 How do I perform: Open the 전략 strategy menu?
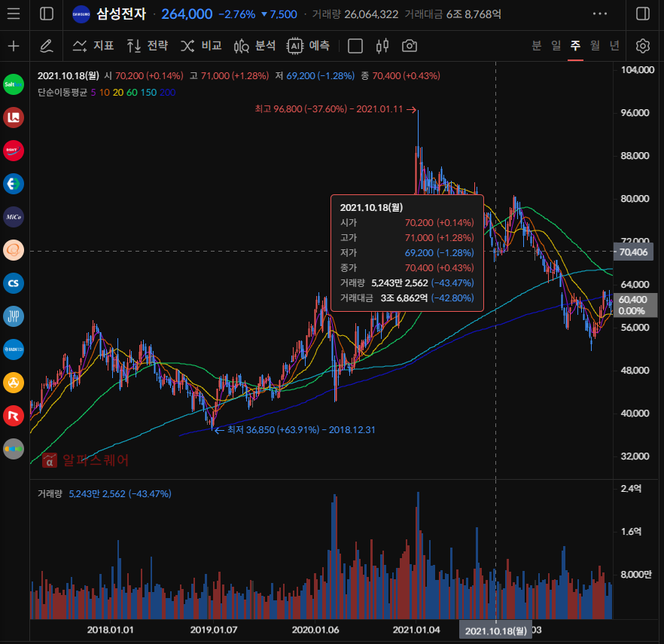(148, 45)
